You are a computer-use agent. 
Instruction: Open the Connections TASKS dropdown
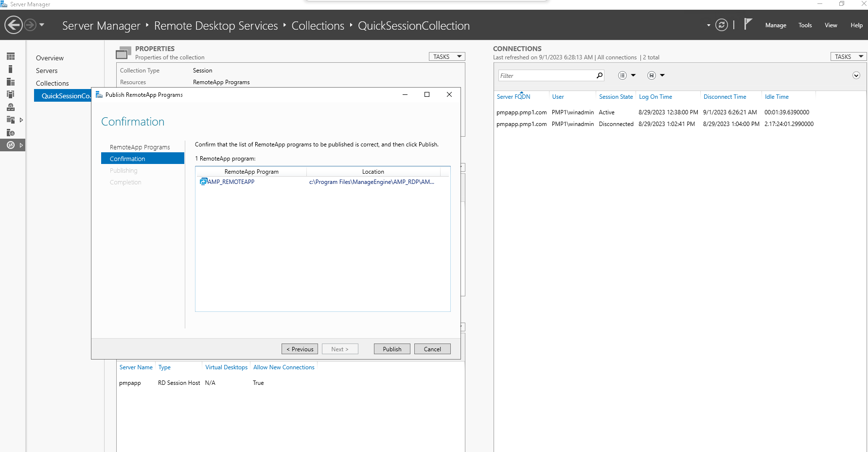pos(848,57)
